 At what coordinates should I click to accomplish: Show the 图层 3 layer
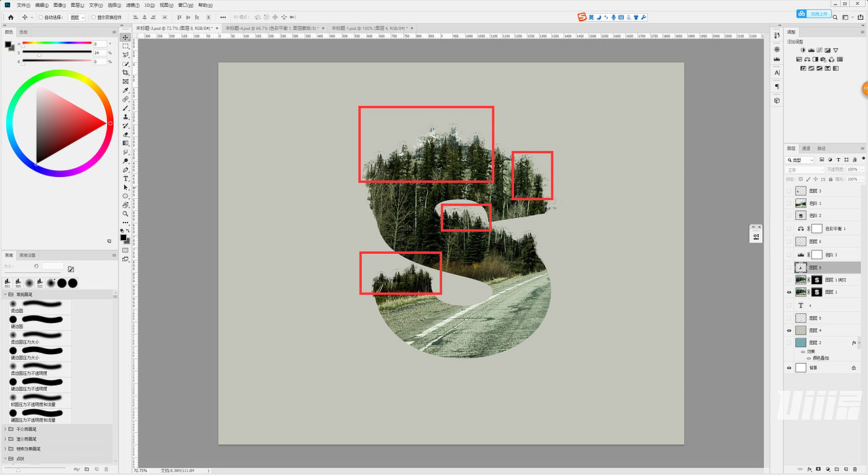point(789,191)
